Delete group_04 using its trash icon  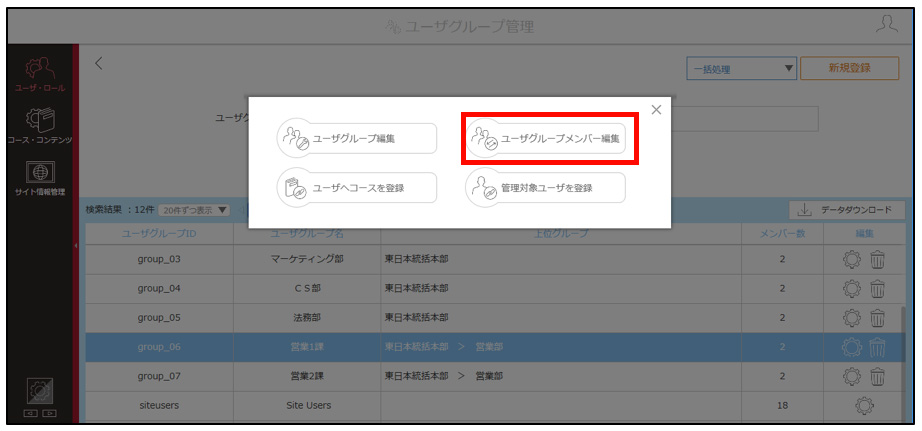(877, 289)
